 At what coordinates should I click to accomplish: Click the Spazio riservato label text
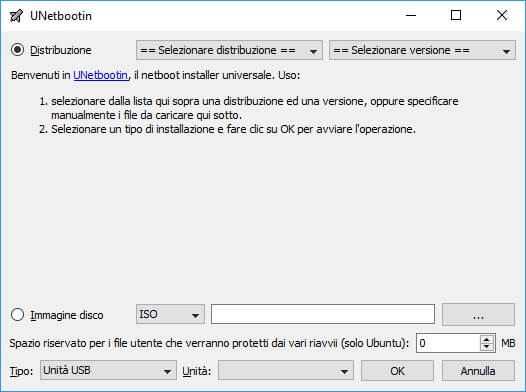point(209,343)
